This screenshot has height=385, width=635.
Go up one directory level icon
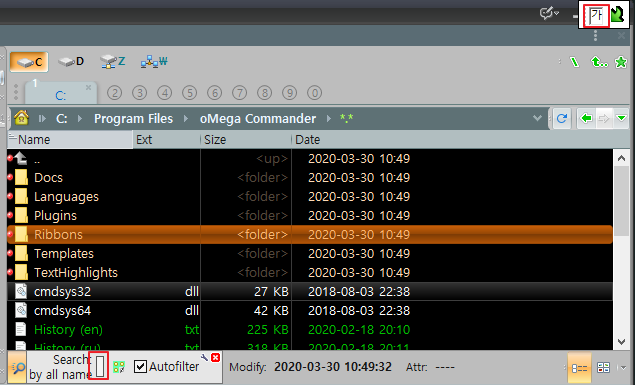(599, 62)
